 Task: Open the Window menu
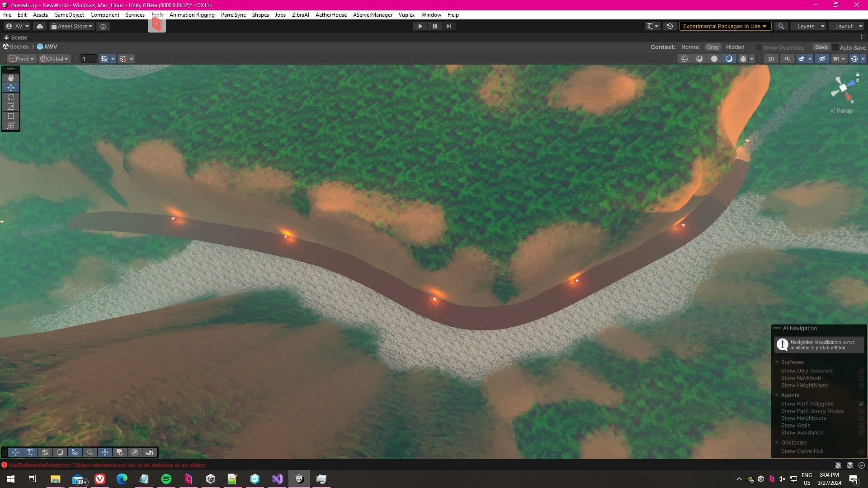tap(431, 15)
